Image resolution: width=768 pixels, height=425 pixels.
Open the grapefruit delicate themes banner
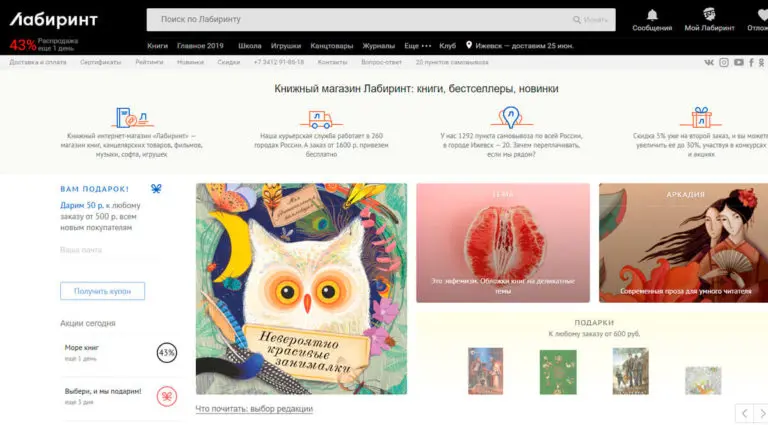(x=503, y=243)
